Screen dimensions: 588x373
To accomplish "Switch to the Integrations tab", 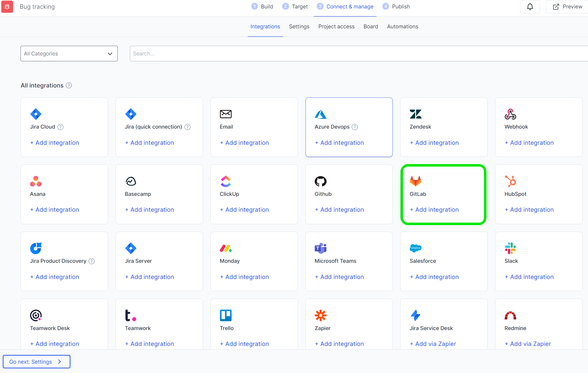I will pos(265,26).
